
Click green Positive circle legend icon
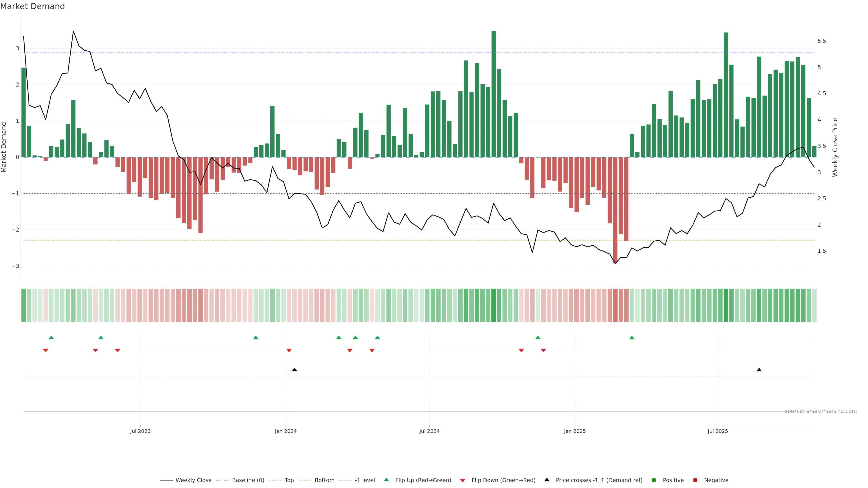click(654, 480)
